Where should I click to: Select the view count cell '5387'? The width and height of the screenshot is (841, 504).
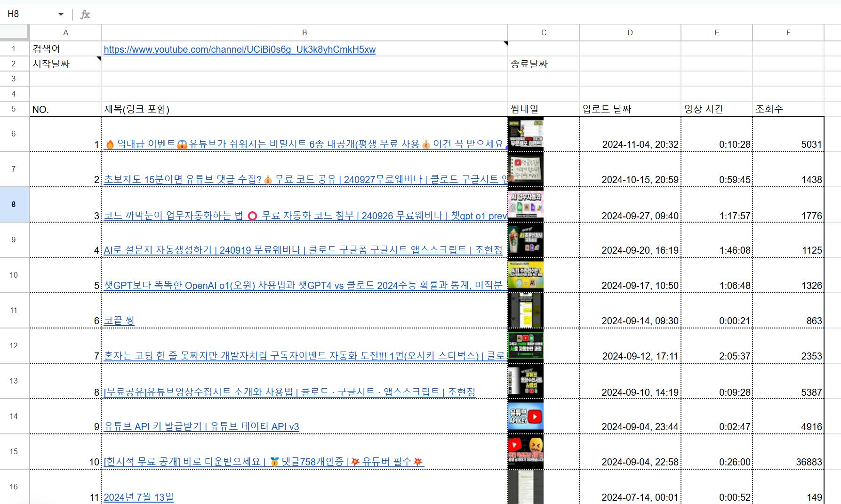pos(788,381)
